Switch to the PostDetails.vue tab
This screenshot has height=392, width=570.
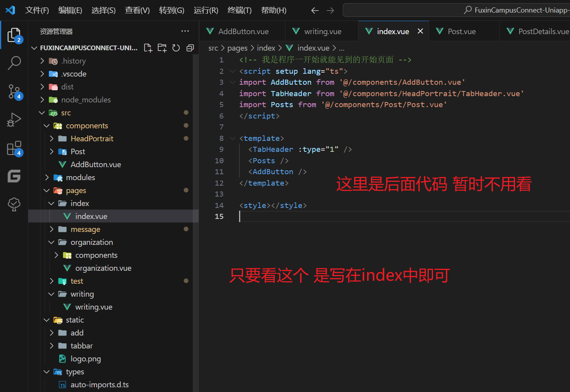(x=535, y=31)
